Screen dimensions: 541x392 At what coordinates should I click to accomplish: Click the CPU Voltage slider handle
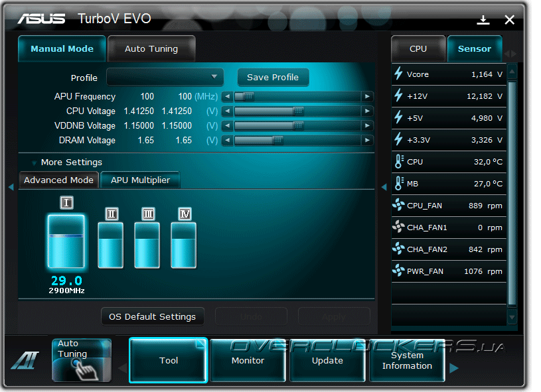(x=299, y=111)
